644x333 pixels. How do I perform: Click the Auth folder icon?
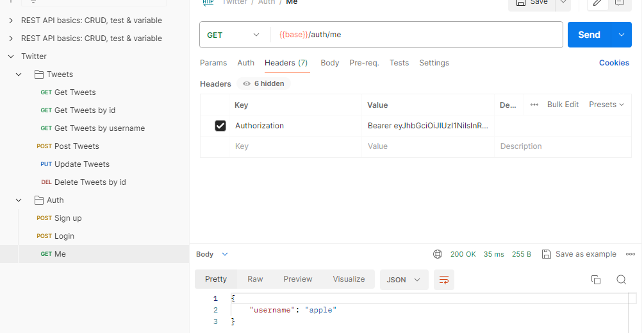click(x=39, y=200)
